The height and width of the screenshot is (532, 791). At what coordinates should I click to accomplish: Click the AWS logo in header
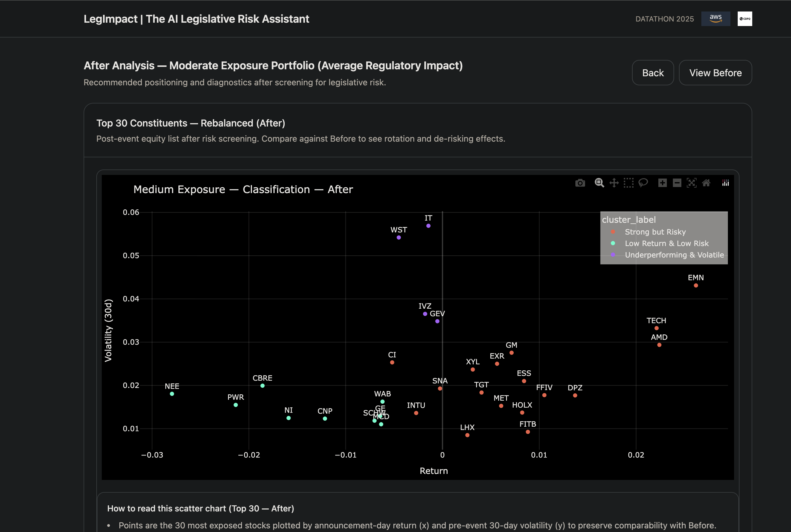tap(716, 19)
